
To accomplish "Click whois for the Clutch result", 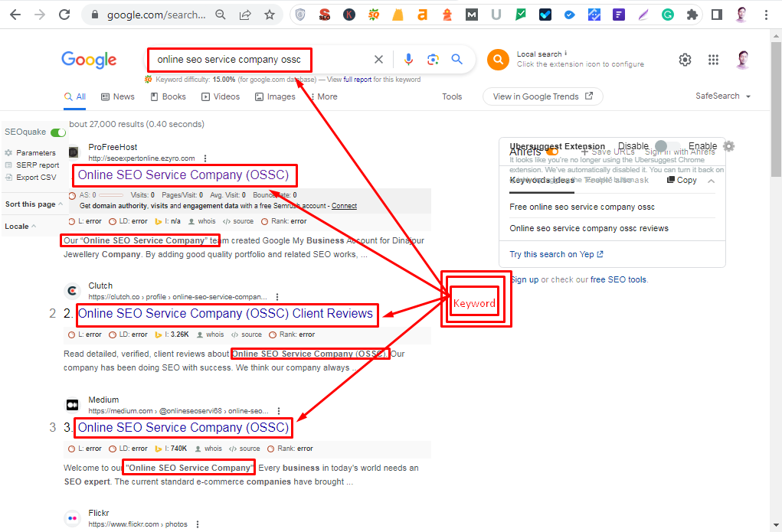I will (x=211, y=335).
